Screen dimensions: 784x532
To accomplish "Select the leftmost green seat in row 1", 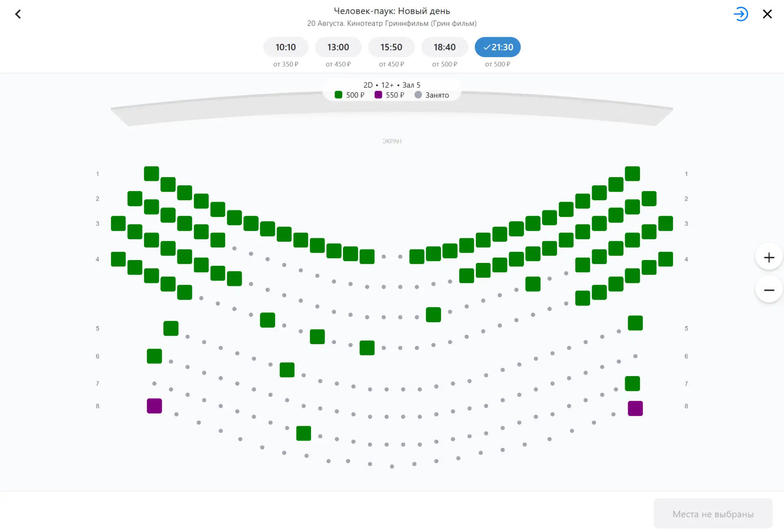I will tap(151, 174).
